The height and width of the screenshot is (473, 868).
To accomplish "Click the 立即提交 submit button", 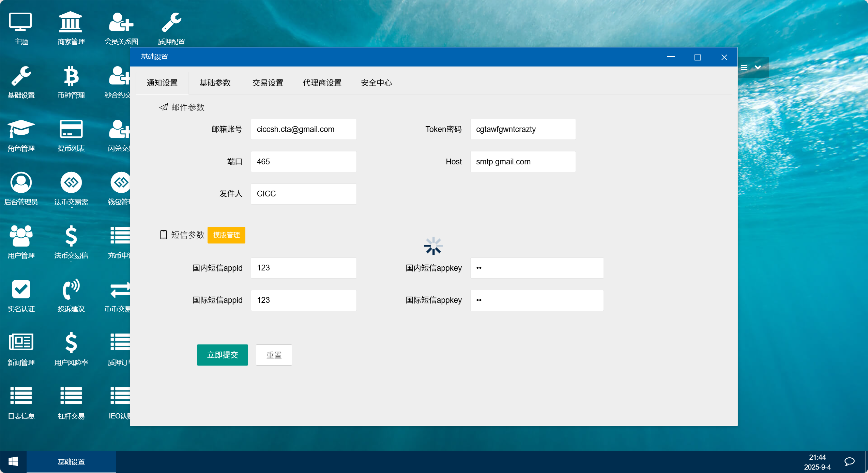I will (x=222, y=355).
